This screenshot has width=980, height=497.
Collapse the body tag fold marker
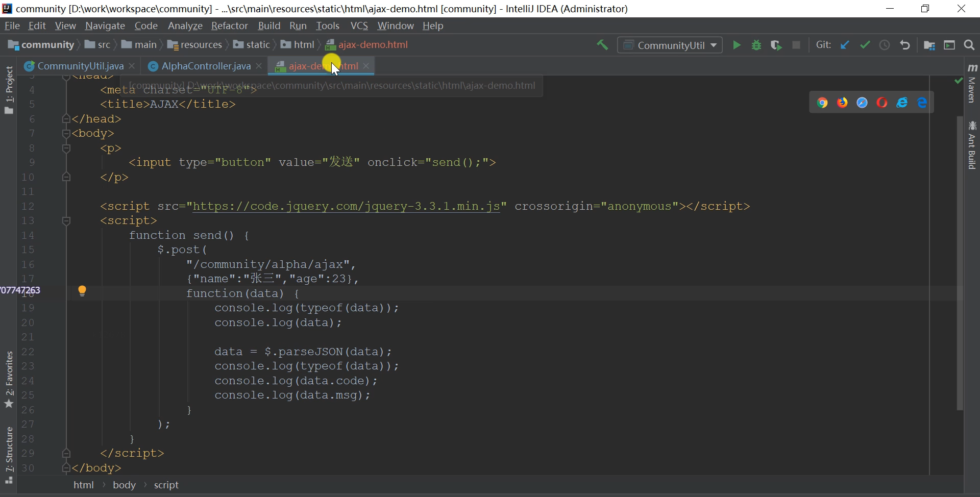(x=66, y=134)
